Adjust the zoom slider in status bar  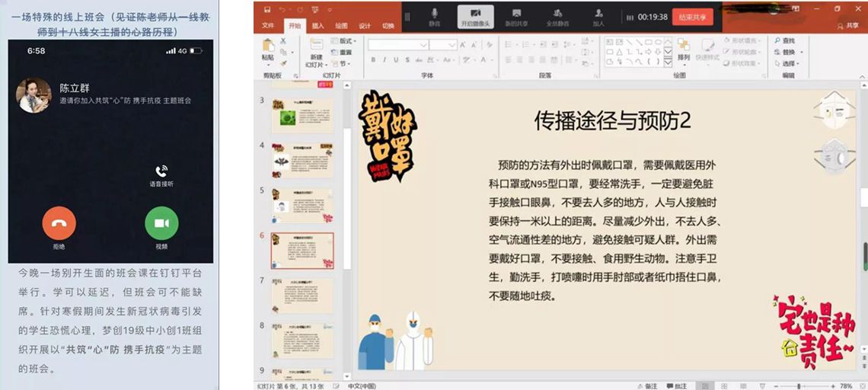798,386
